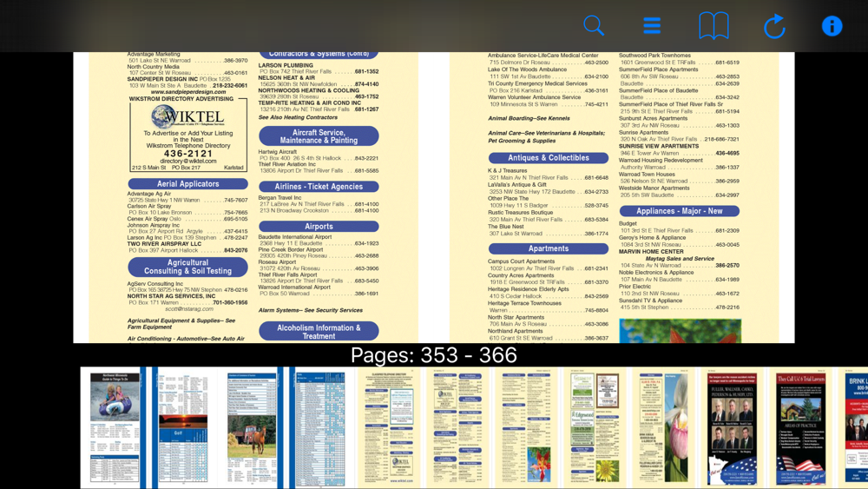Select the They Call Us Trial Lawyers thumbnail

point(801,427)
